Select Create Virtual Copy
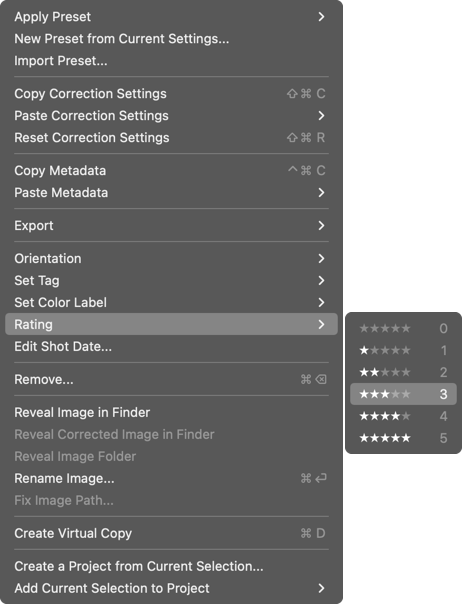Image resolution: width=463 pixels, height=604 pixels. (171, 533)
